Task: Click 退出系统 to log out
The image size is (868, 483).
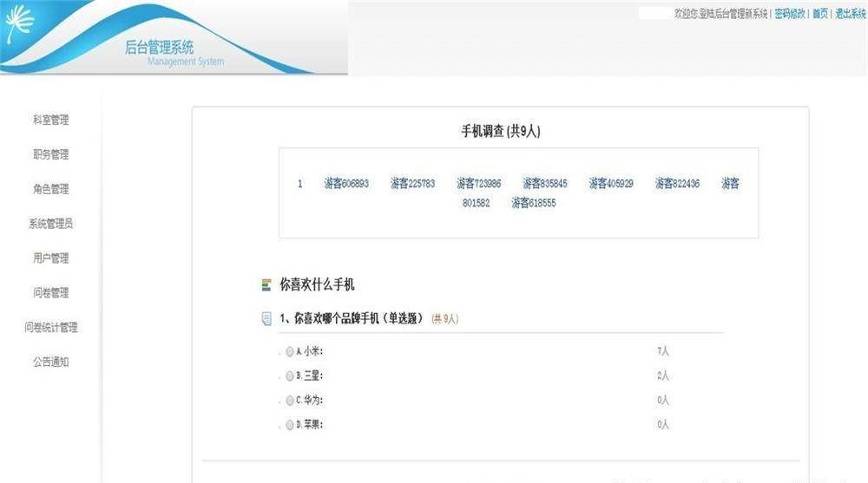Action: coord(851,14)
